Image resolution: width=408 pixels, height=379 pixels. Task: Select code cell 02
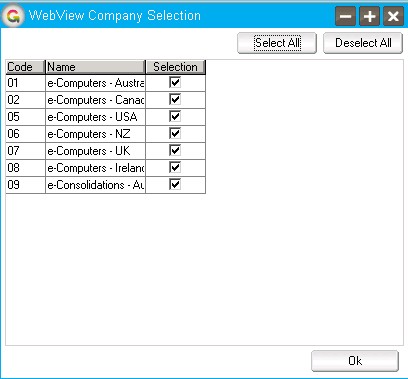25,100
